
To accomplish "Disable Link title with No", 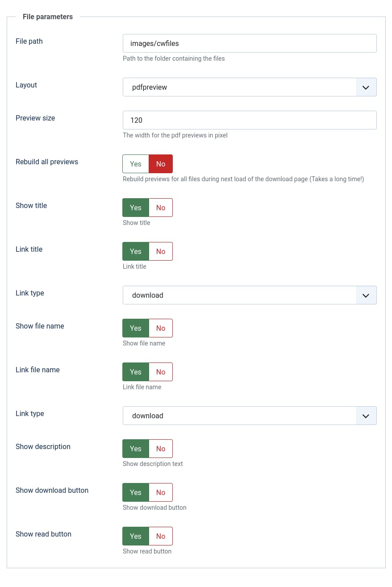I will (x=161, y=251).
